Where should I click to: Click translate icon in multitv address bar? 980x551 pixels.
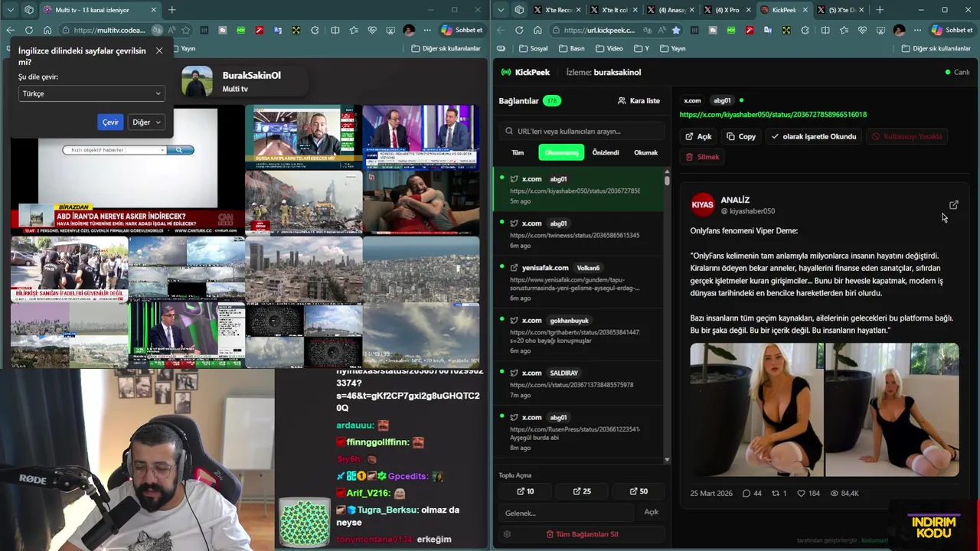[x=157, y=30]
